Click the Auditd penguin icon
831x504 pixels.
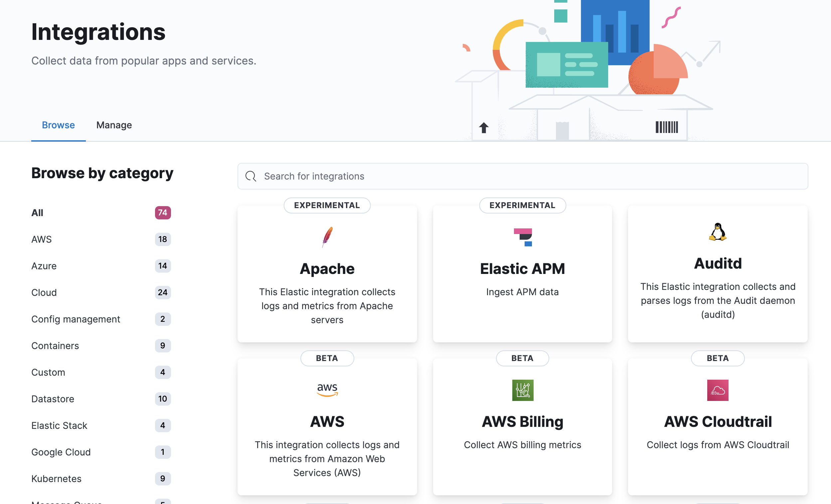[717, 232]
